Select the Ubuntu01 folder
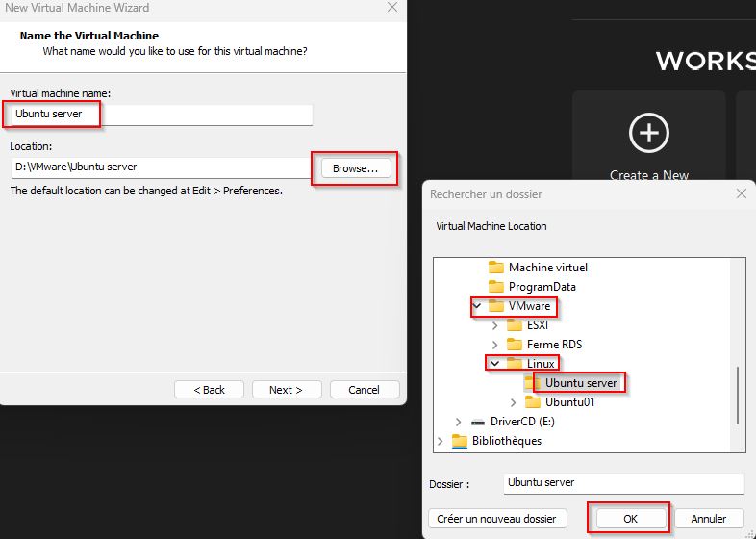756x539 pixels. pos(569,402)
